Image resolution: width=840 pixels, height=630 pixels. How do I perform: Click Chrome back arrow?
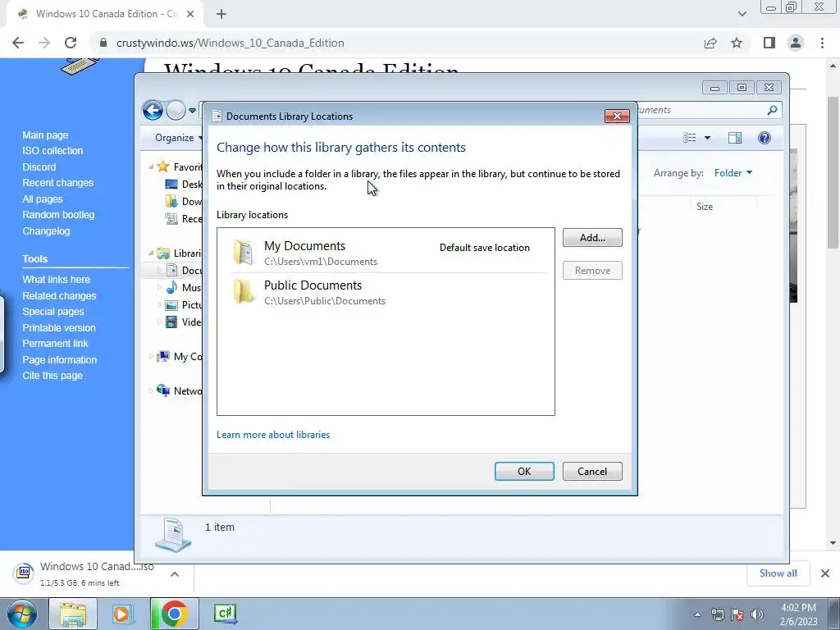pos(18,43)
